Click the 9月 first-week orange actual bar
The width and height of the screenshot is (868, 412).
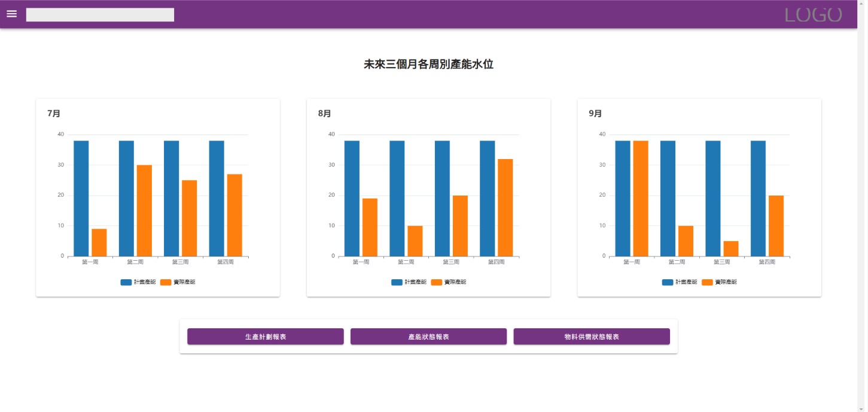(x=641, y=199)
